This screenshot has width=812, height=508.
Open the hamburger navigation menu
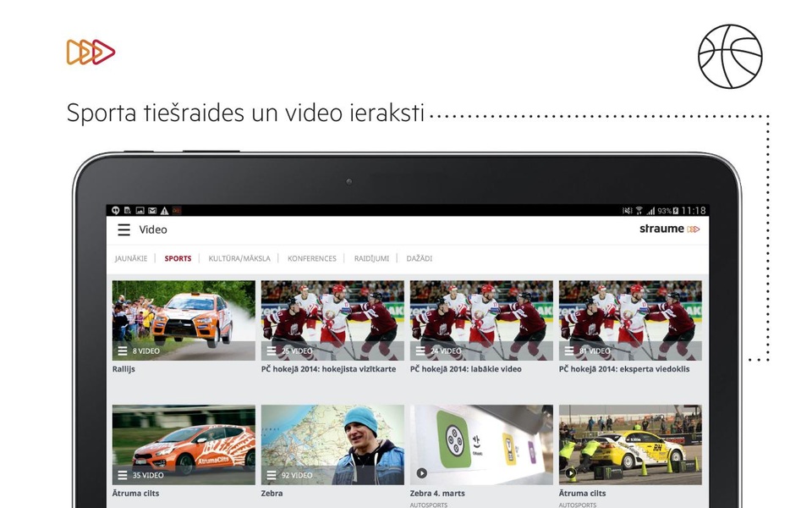click(123, 229)
